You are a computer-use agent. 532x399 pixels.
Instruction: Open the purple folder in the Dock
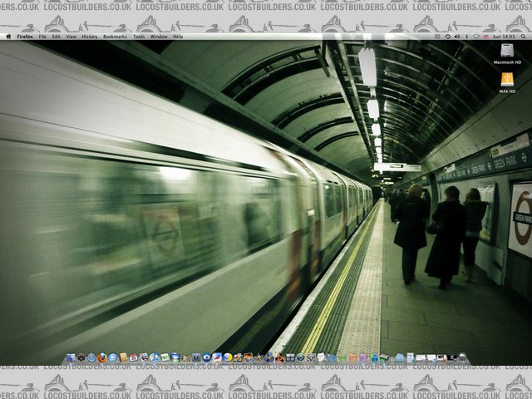(363, 357)
